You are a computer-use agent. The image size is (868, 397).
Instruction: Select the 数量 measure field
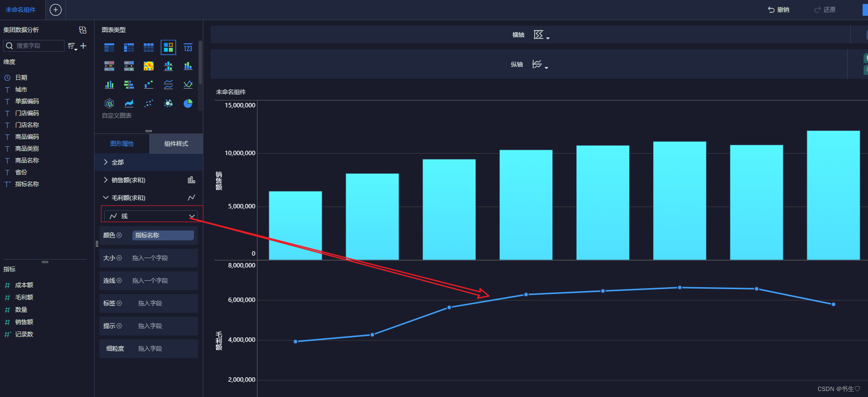point(21,310)
